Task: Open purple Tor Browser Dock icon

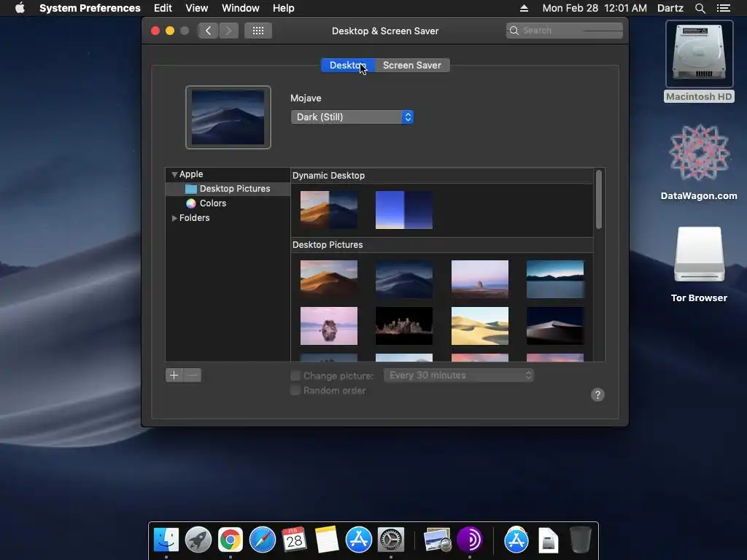Action: (x=470, y=540)
